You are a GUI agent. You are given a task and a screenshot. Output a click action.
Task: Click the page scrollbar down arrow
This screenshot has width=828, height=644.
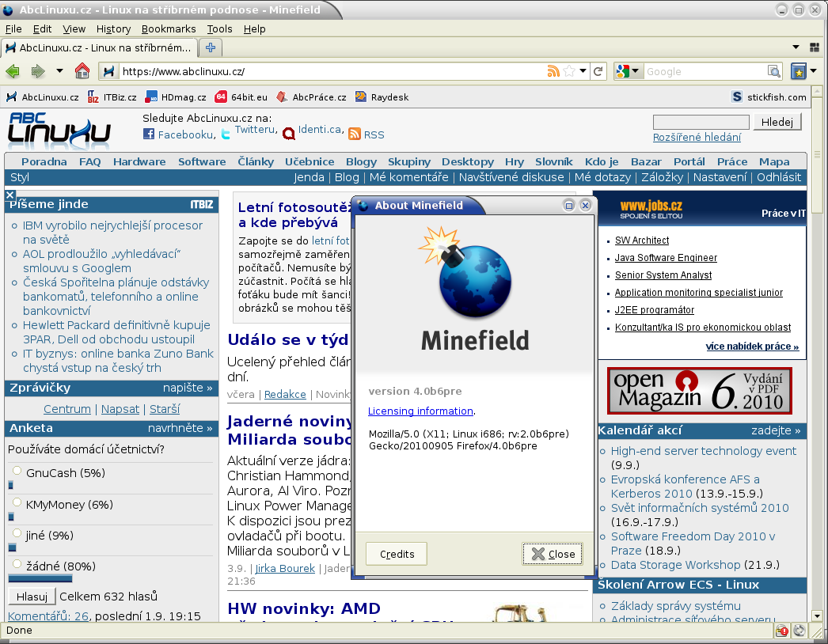click(x=818, y=616)
